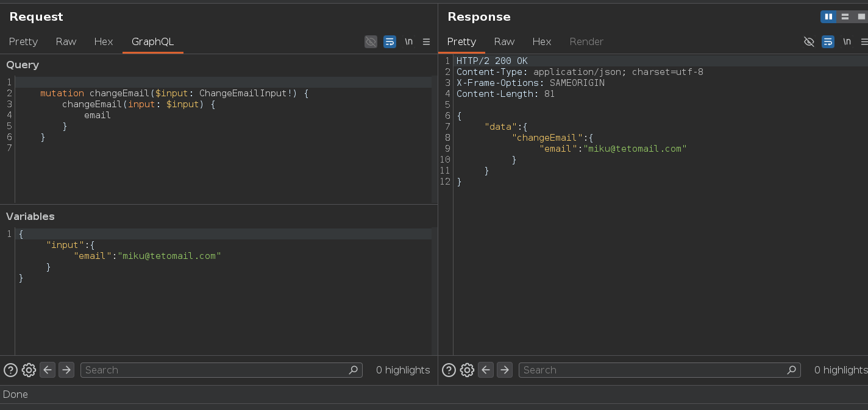This screenshot has width=868, height=410.
Task: Switch to Request Hex tab
Action: click(104, 41)
